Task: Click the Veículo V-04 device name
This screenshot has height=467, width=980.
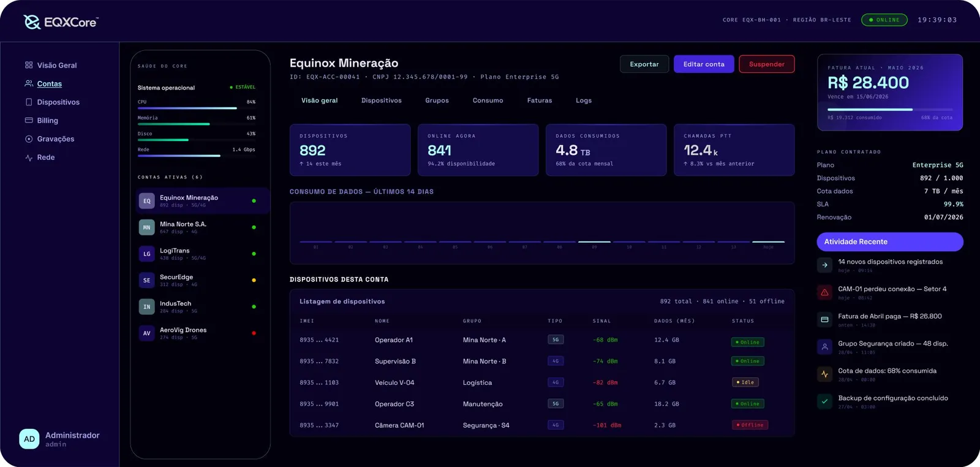Action: pyautogui.click(x=394, y=383)
